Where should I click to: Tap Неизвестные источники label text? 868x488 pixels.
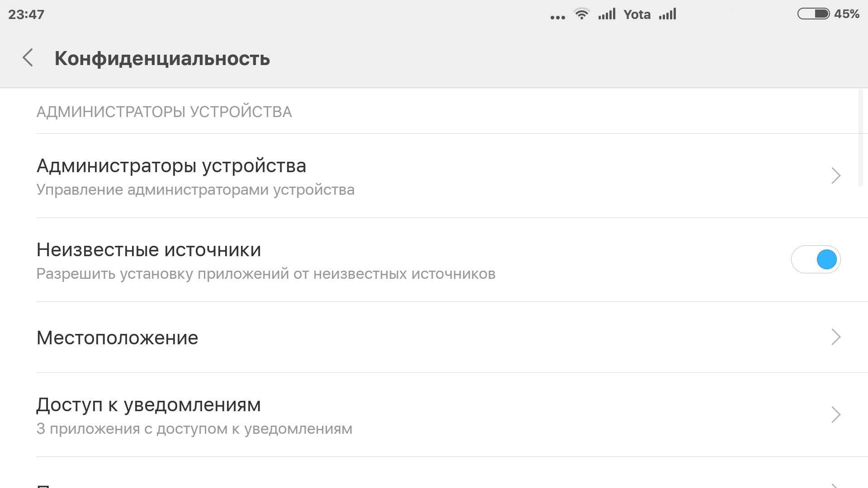pyautogui.click(x=149, y=250)
